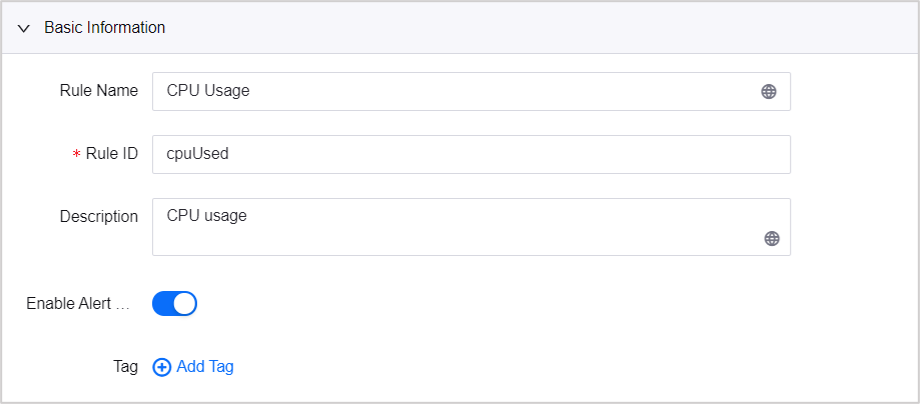Click into the Rule ID input box
Viewport: 920px width, 404px height.
[470, 154]
